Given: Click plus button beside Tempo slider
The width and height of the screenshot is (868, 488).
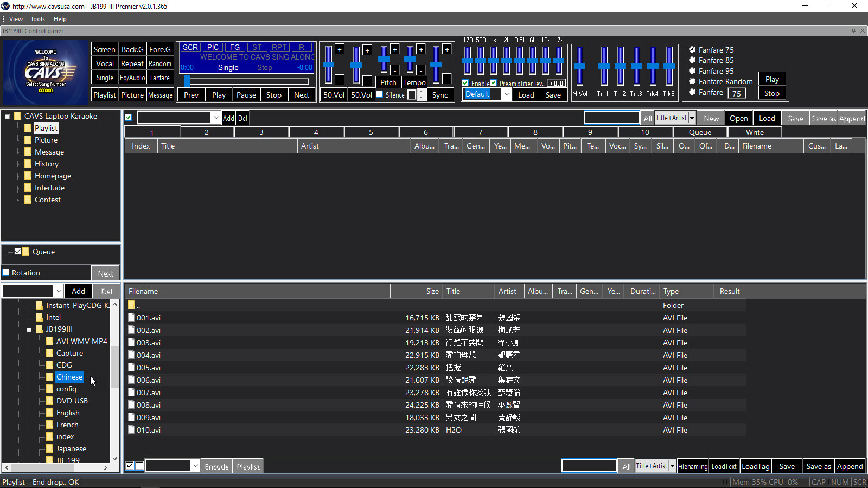Looking at the screenshot, I should pyautogui.click(x=421, y=49).
